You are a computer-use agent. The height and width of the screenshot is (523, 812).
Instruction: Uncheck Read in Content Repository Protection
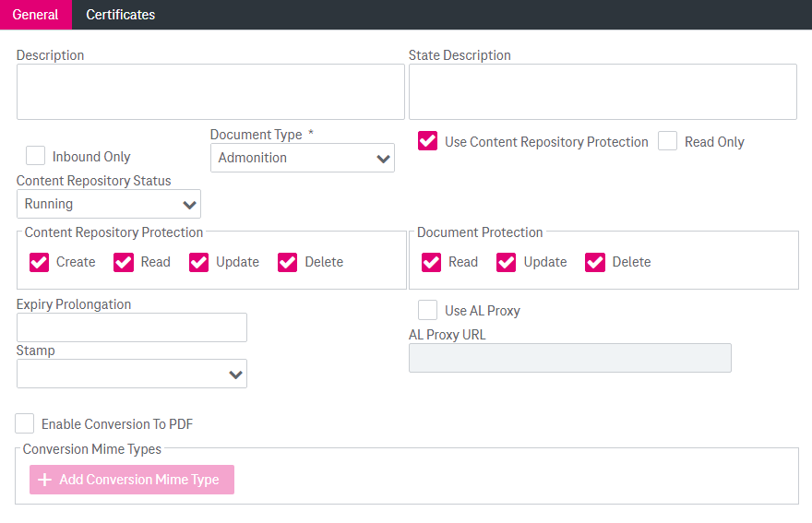point(124,262)
